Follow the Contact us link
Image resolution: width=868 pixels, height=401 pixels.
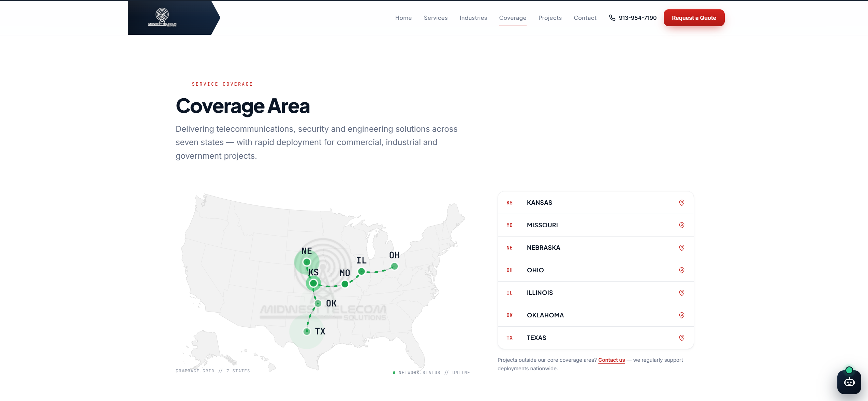(x=612, y=360)
